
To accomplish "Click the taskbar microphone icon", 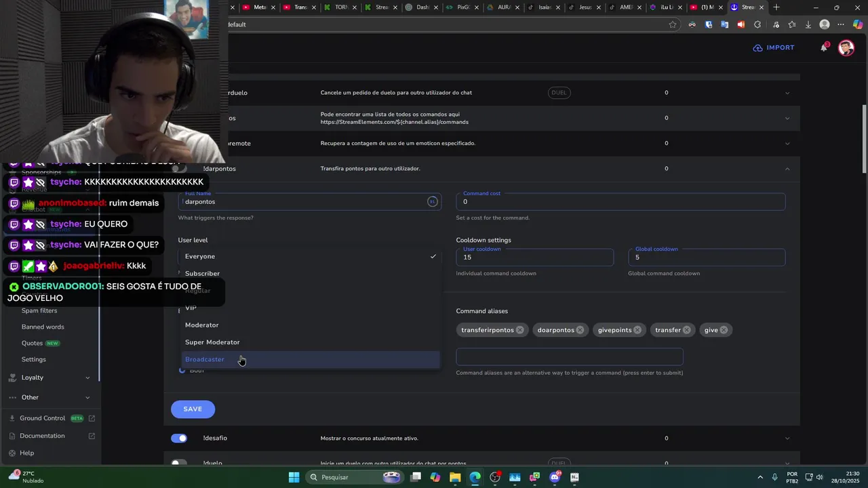I will pos(774,477).
